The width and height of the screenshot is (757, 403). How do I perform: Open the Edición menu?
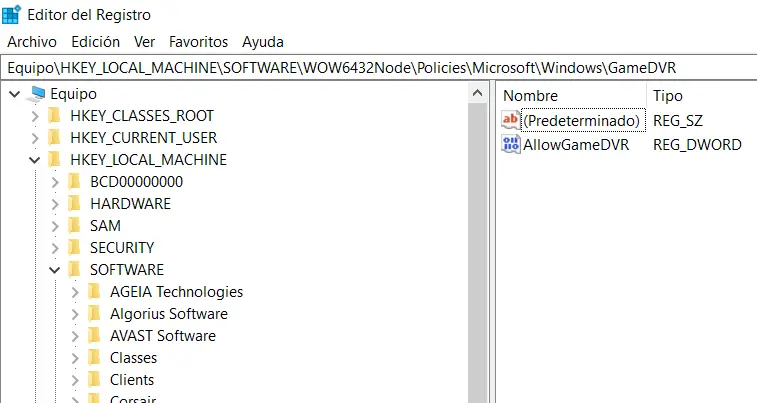click(95, 42)
